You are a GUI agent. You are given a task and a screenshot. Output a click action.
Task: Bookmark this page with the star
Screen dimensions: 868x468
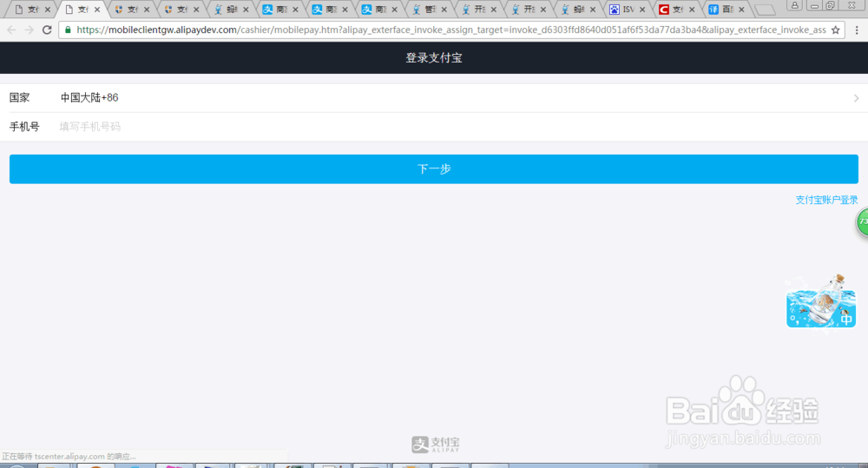[835, 30]
